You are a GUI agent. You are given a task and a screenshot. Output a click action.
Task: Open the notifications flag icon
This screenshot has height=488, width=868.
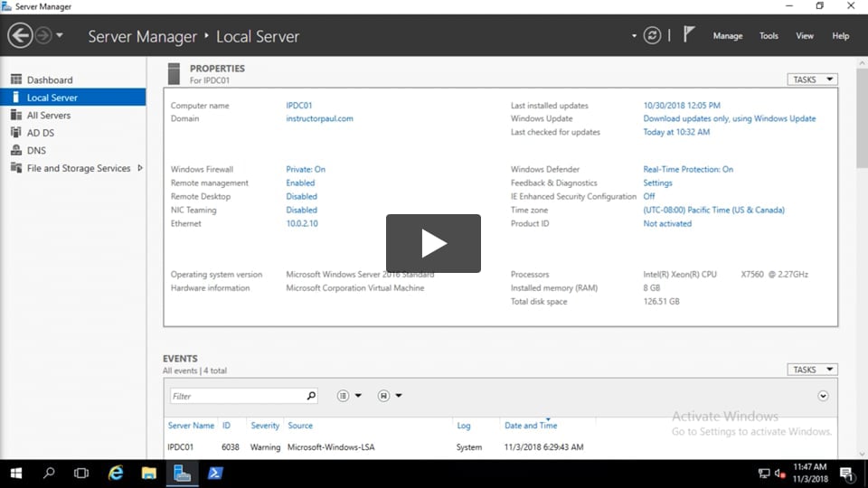tap(689, 35)
